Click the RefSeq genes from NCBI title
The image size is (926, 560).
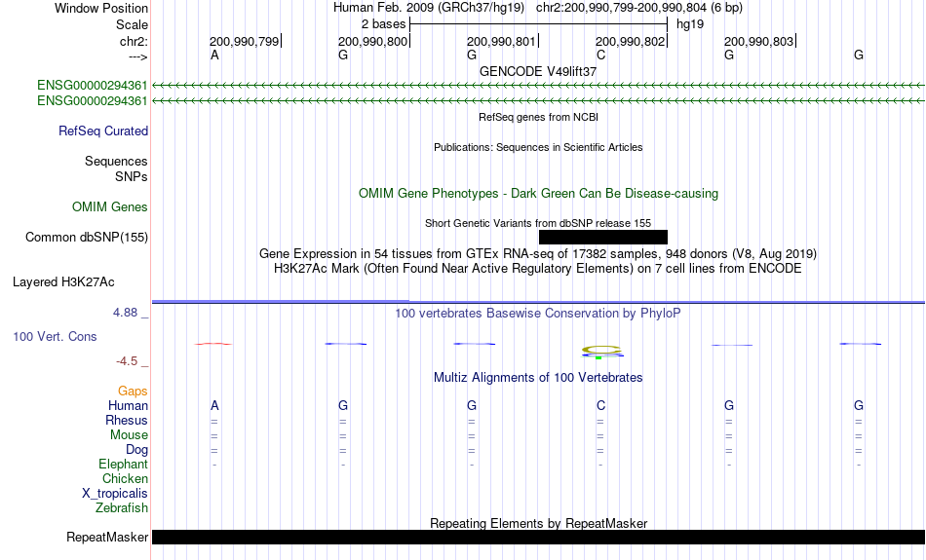(538, 117)
